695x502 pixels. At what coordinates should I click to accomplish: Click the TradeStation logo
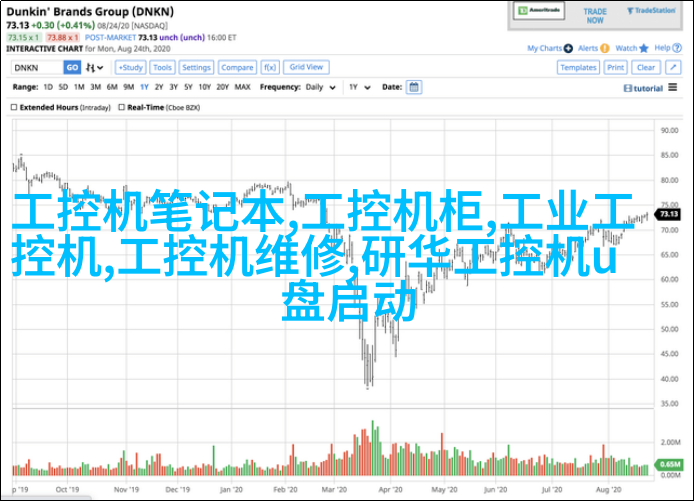(x=651, y=11)
